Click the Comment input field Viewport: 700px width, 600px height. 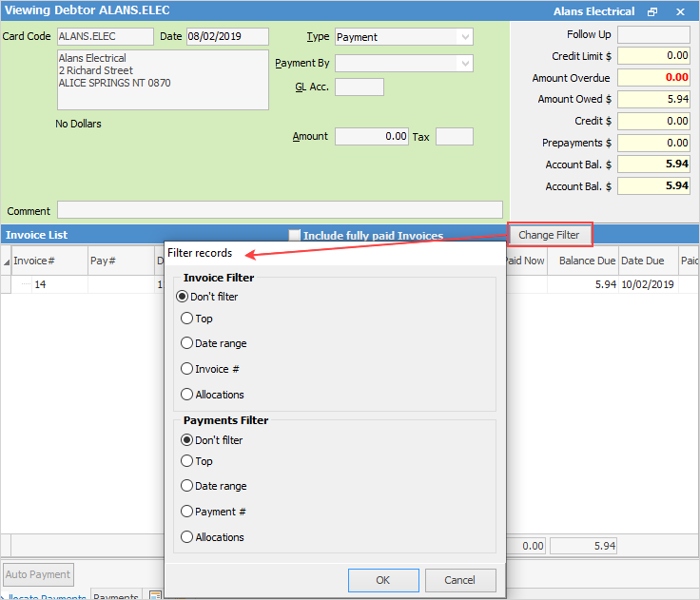tap(280, 210)
